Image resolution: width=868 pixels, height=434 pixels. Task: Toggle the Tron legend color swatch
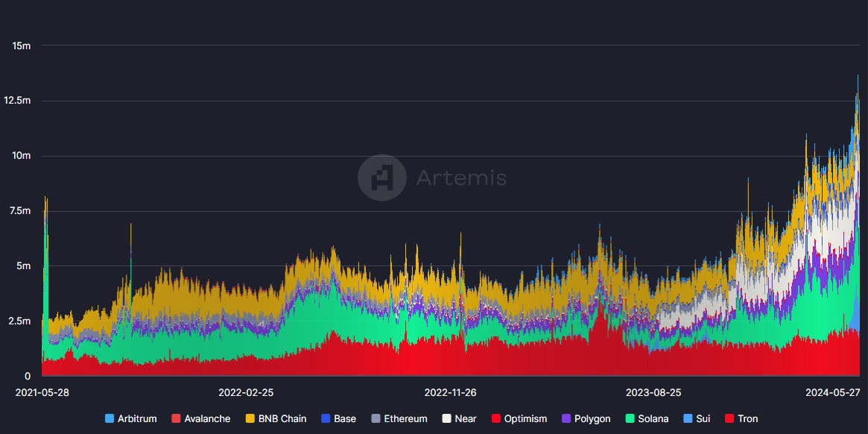tap(729, 418)
